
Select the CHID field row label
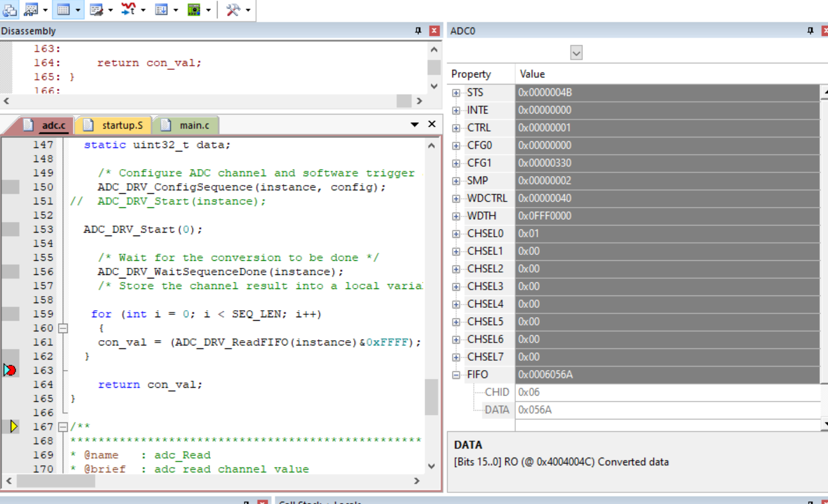(x=497, y=392)
